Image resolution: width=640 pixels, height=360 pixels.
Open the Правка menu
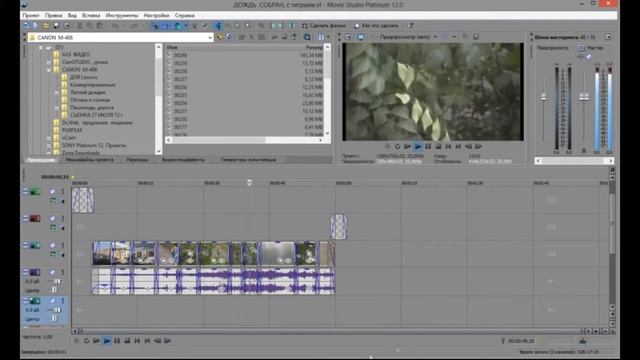tap(53, 15)
